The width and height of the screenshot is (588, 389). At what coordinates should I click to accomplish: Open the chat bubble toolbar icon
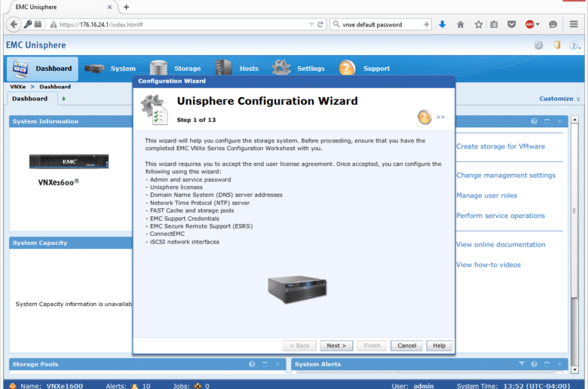click(x=553, y=24)
